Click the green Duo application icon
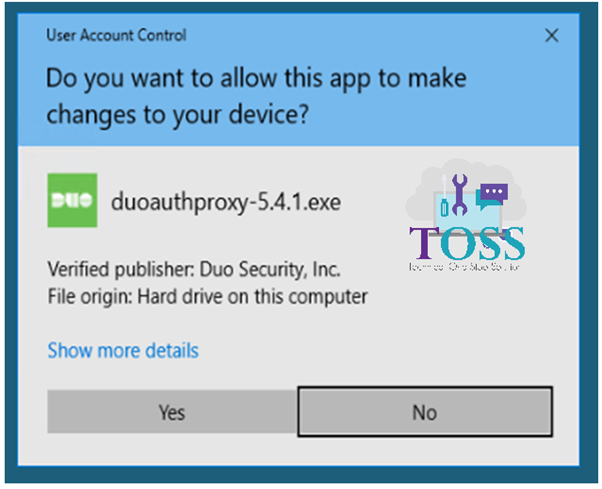602x489 pixels. point(72,200)
